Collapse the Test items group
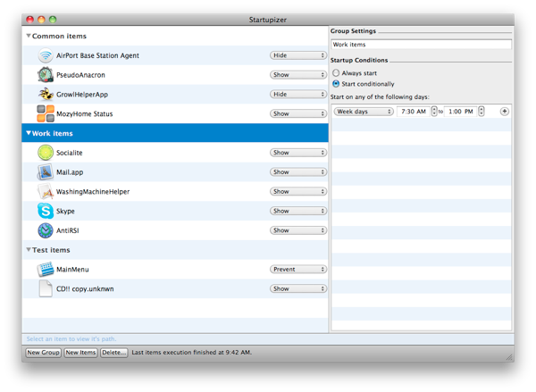 pyautogui.click(x=29, y=249)
